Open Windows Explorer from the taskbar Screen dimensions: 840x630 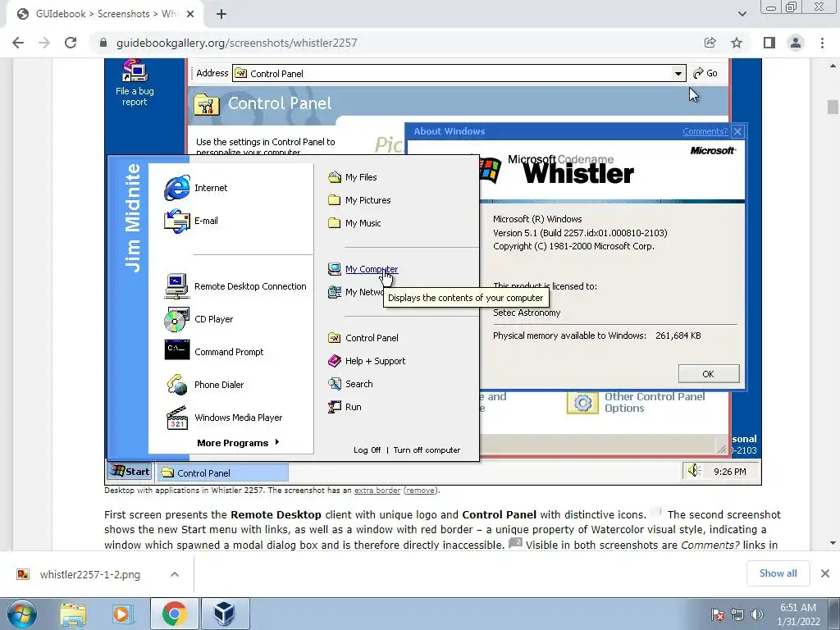73,614
